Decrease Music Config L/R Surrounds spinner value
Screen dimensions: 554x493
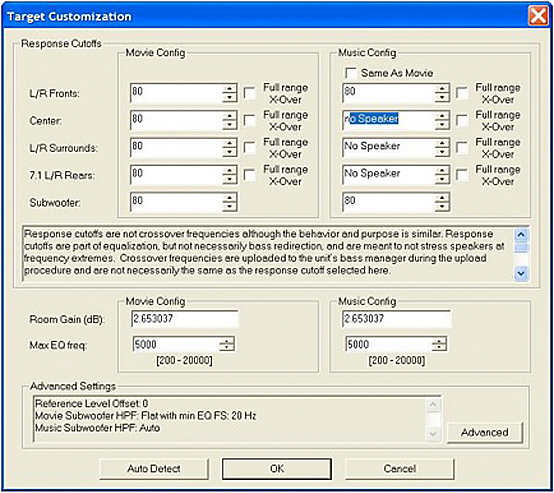pos(442,152)
